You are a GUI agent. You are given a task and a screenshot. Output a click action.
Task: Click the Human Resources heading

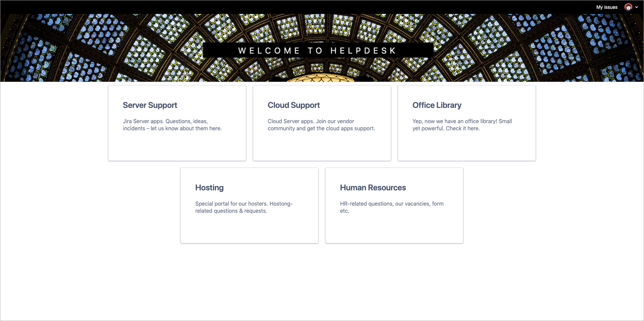coord(373,188)
